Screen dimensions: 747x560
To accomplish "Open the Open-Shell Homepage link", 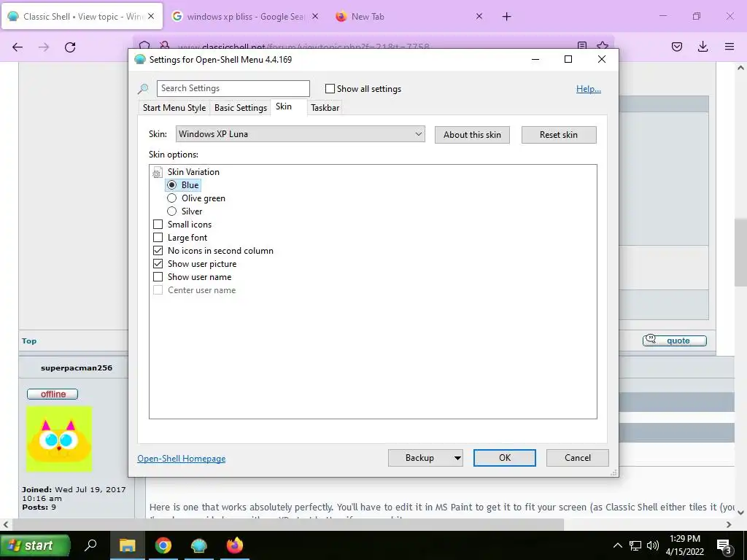I will (182, 459).
